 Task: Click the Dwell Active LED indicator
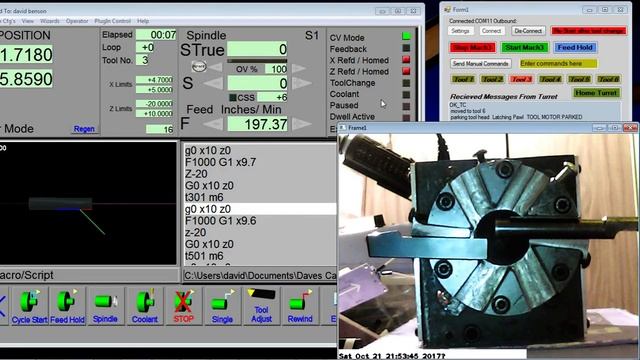click(406, 118)
